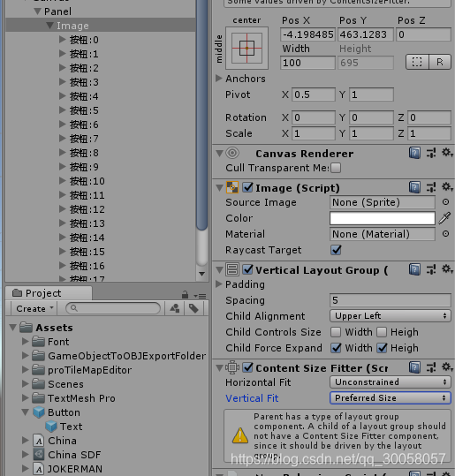Select the Text child asset

click(64, 427)
